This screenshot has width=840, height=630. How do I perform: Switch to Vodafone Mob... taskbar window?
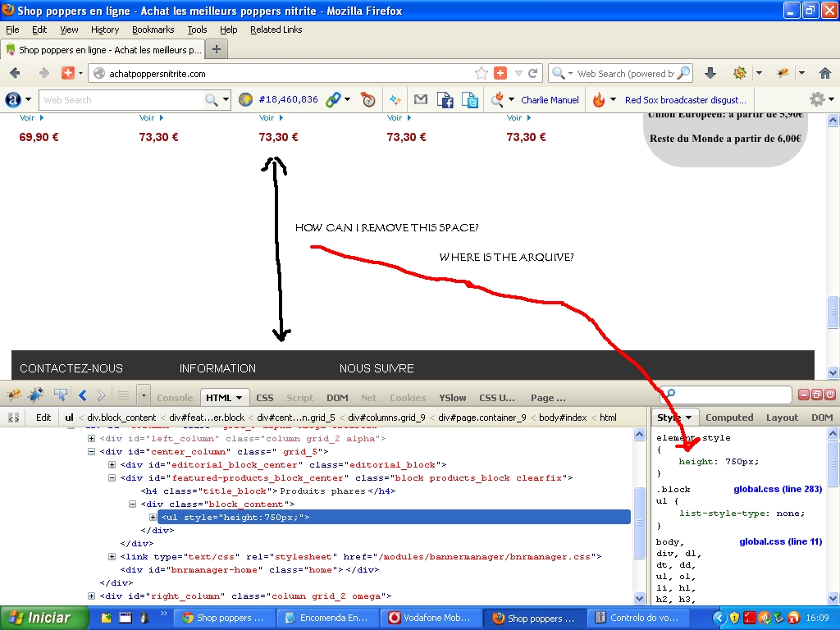431,618
